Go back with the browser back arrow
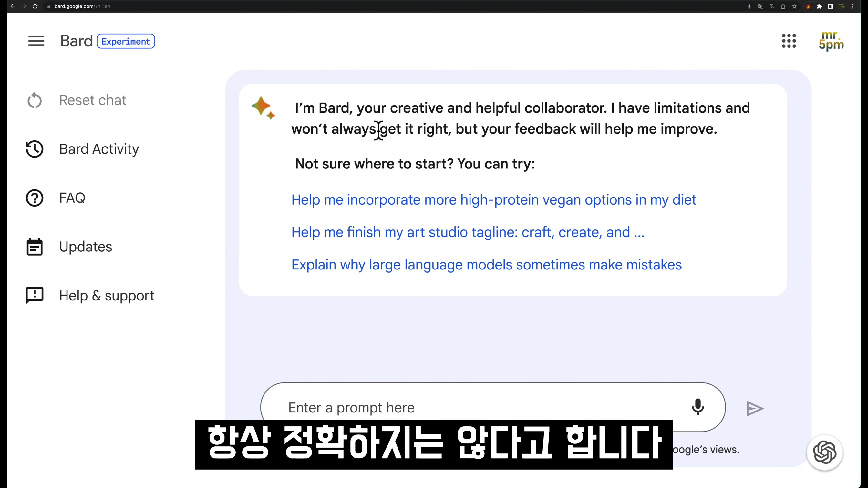Viewport: 868px width, 488px height. (x=13, y=6)
